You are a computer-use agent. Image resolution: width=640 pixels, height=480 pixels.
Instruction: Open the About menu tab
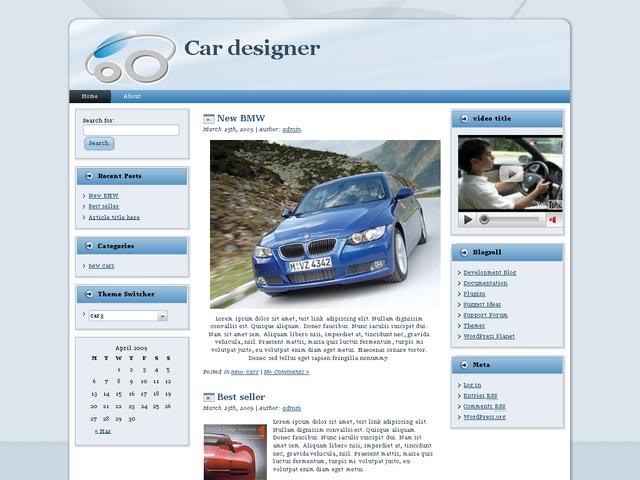(x=132, y=96)
